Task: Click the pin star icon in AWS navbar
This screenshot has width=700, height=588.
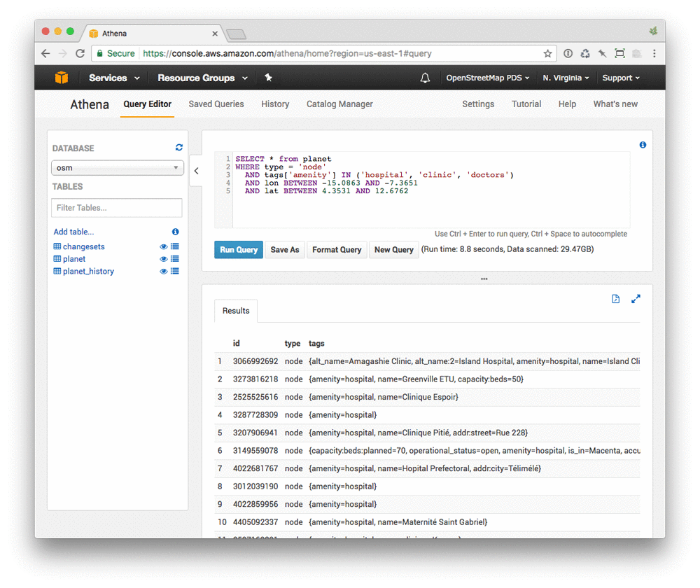Action: click(x=268, y=78)
